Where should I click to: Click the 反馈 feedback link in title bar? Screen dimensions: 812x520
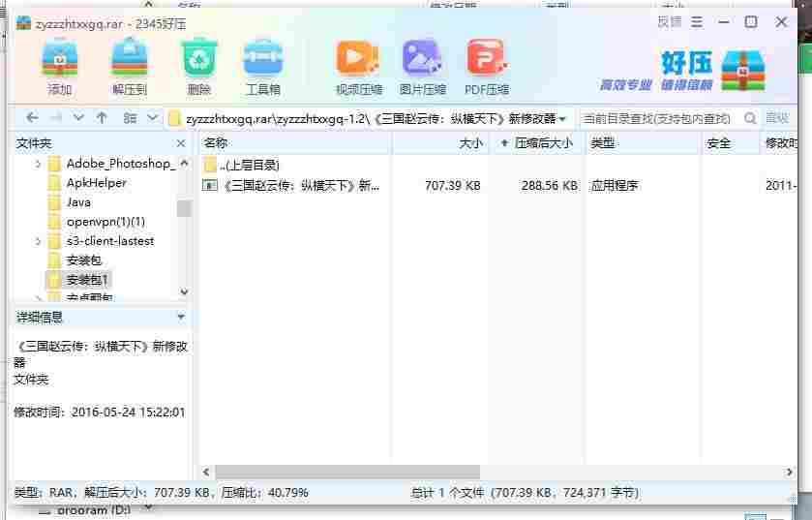coord(670,21)
